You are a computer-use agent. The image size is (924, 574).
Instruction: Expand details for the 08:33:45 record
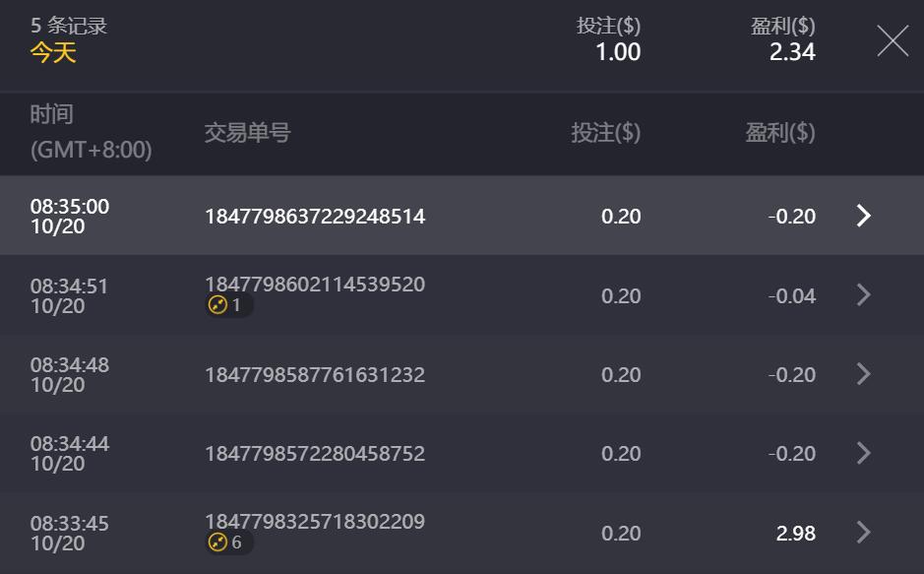pos(864,533)
